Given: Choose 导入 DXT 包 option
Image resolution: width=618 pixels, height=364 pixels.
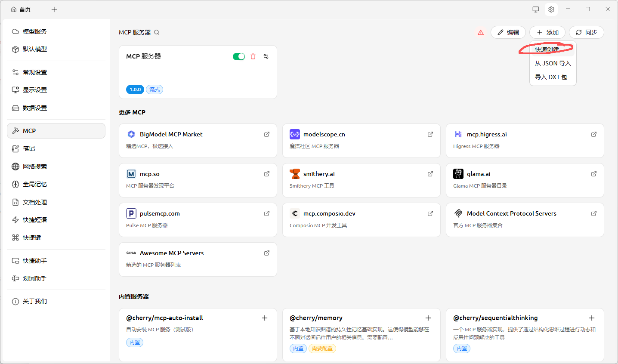Looking at the screenshot, I should (553, 77).
